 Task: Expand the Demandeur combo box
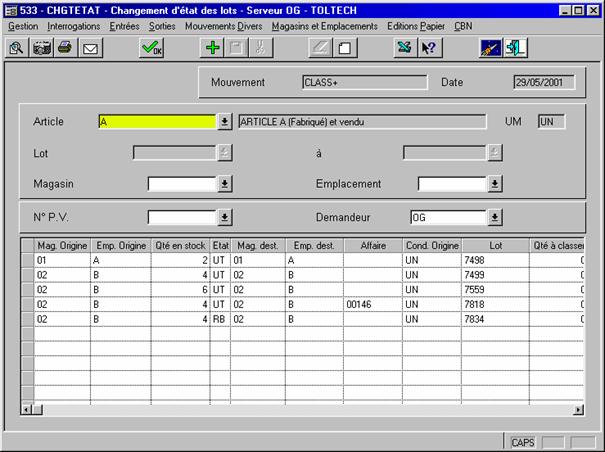tap(495, 217)
